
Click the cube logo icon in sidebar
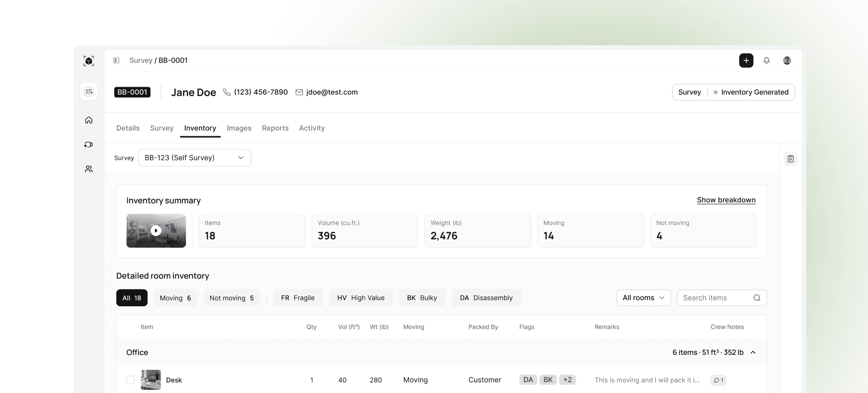click(89, 61)
